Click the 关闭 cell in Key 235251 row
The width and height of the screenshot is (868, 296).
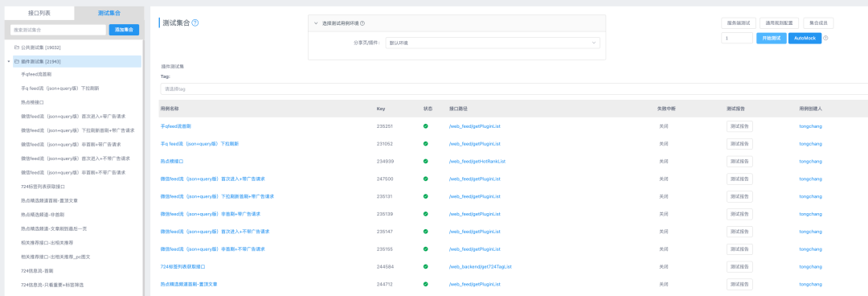[x=663, y=126]
